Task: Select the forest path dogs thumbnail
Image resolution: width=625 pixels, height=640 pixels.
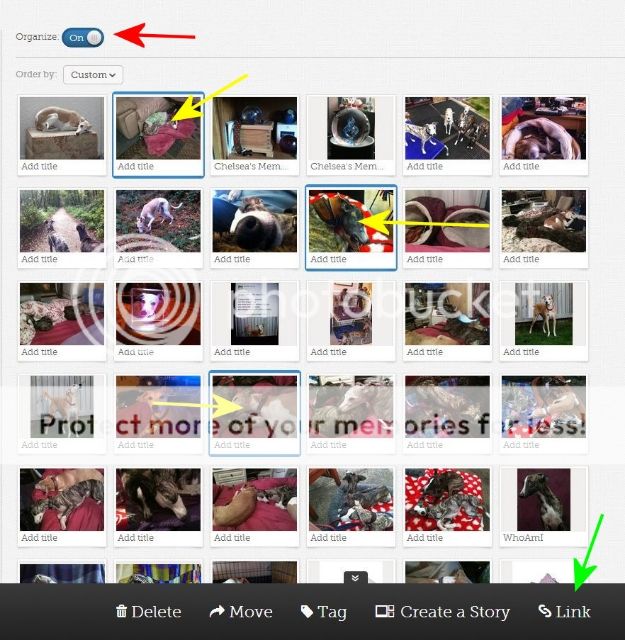Action: 62,221
